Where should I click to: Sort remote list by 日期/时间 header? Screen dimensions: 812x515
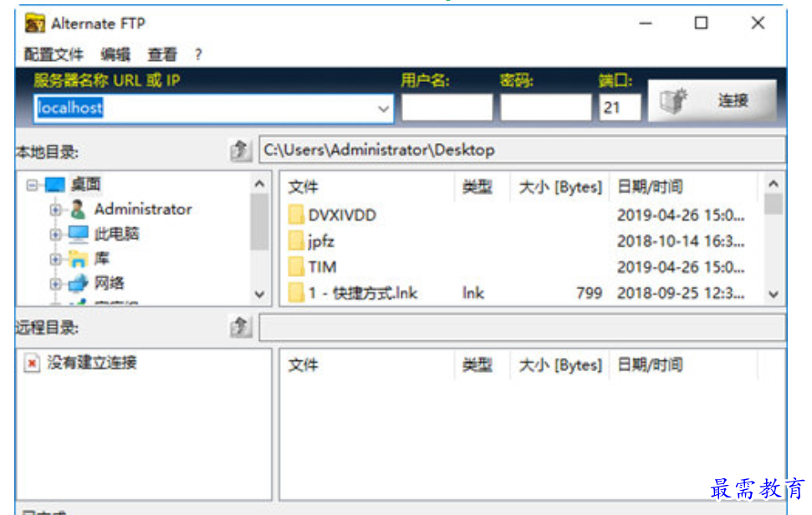pos(683,365)
